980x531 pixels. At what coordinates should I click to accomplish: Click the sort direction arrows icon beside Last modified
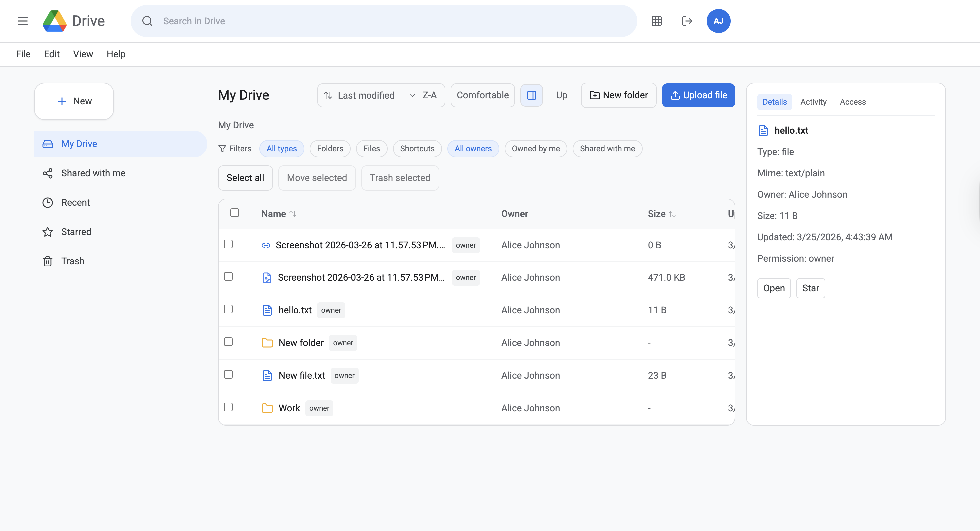pyautogui.click(x=328, y=95)
